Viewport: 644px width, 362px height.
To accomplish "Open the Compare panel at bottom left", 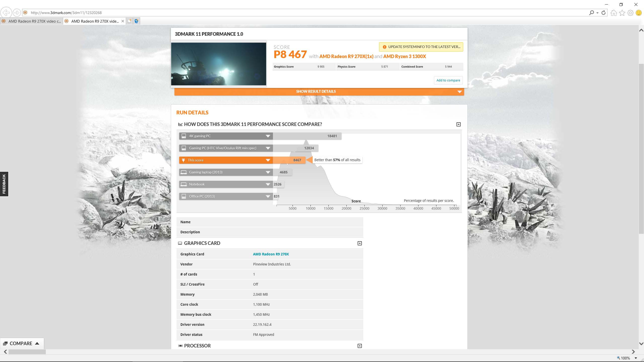I will [x=21, y=343].
